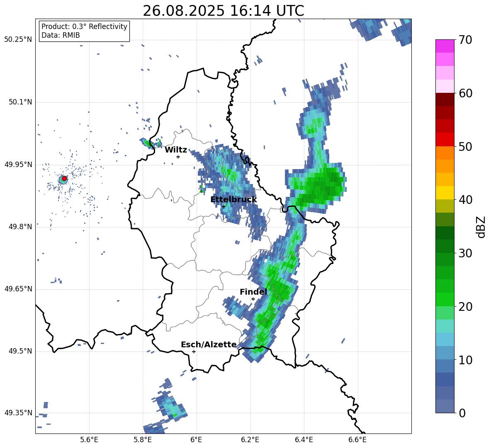Click the 6.4°E longitude label
491x448 pixels.
pyautogui.click(x=304, y=440)
